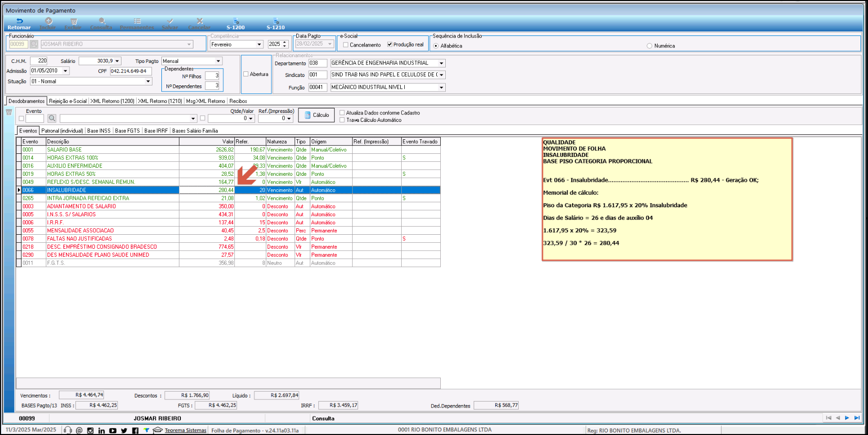Enable the Abertura checkbox
This screenshot has height=435, width=868.
point(246,74)
